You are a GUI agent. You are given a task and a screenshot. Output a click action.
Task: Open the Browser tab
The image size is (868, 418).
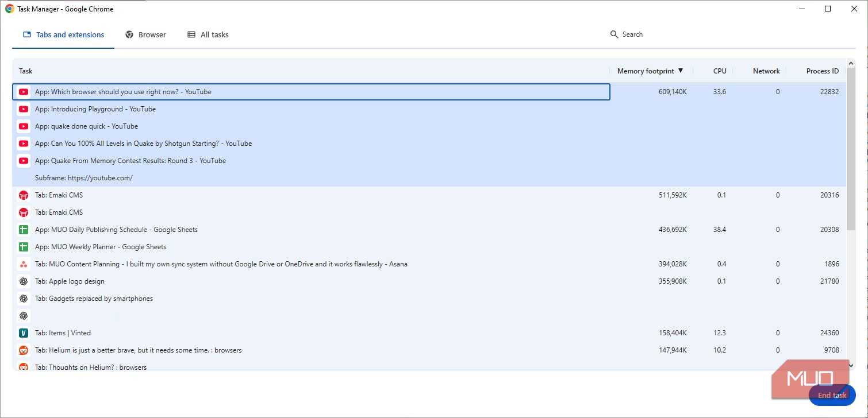point(145,35)
